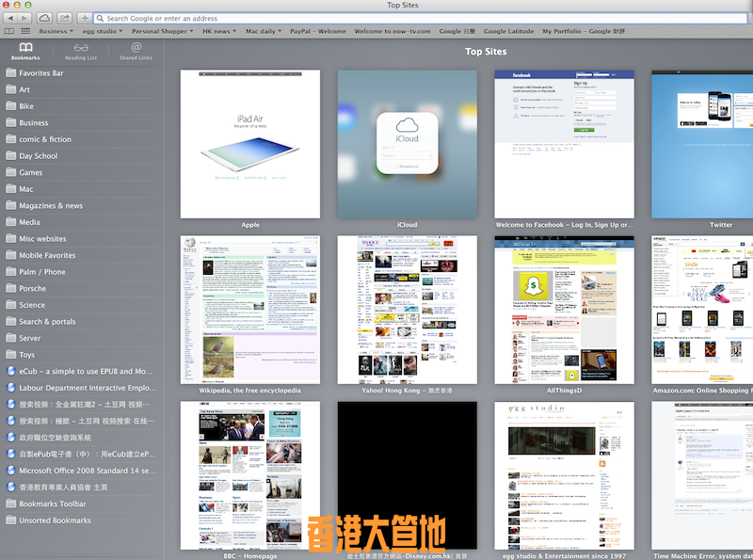Screen dimensions: 753x560
Task: Focus the Search Google or enter address field
Action: tap(420, 18)
